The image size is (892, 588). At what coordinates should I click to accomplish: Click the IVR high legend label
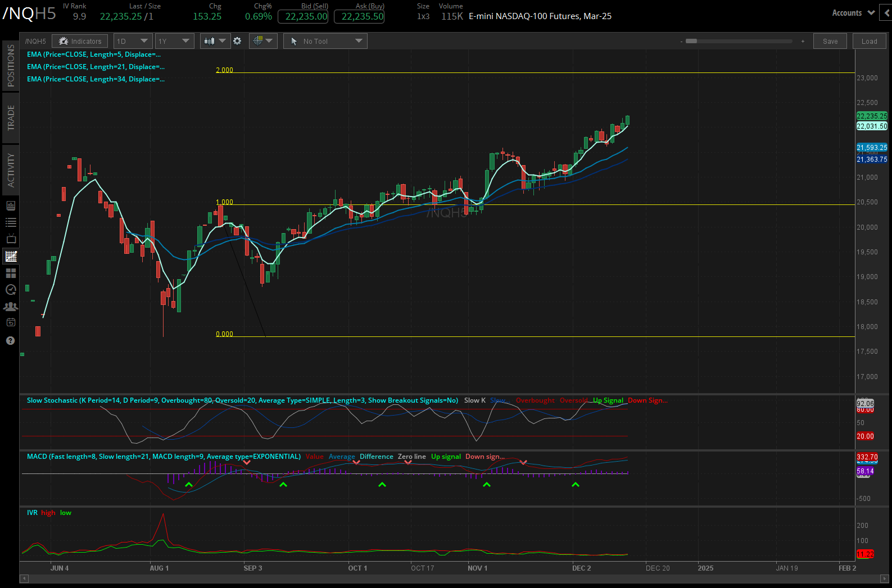coord(48,513)
